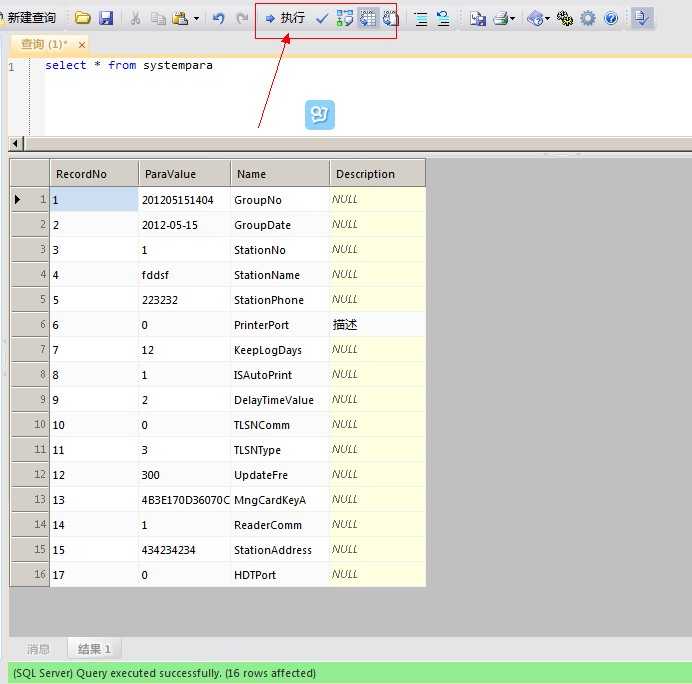The height and width of the screenshot is (684, 692).
Task: Select the 4B3E170D36070C value cell
Action: coord(184,500)
